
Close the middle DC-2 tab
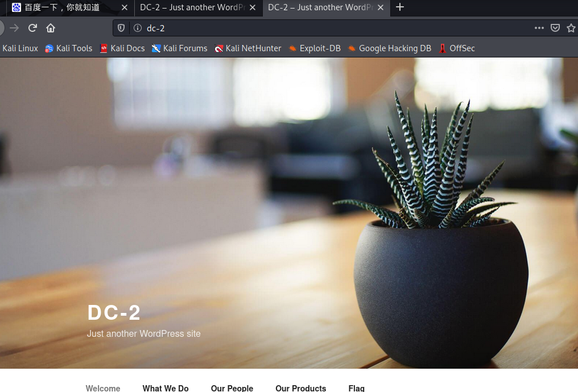click(253, 7)
